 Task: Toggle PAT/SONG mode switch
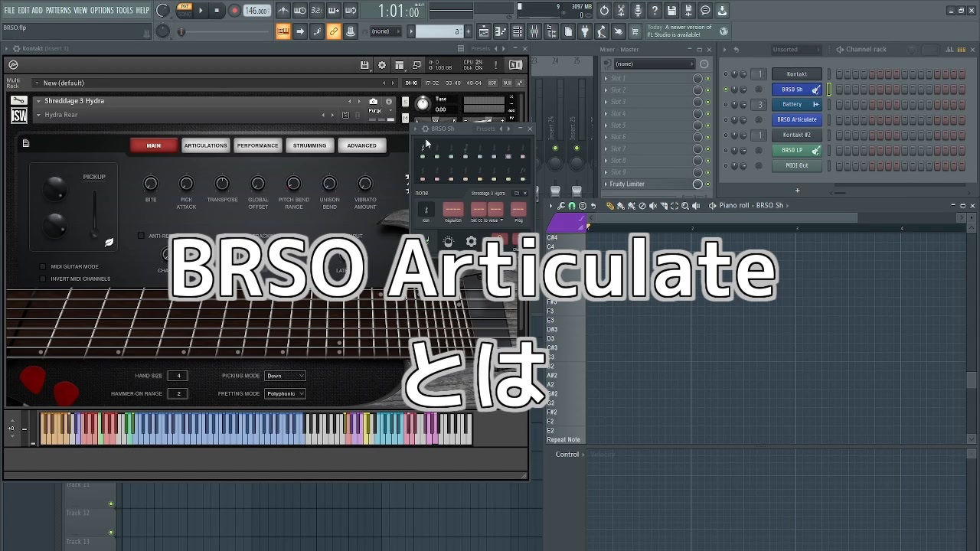(185, 11)
